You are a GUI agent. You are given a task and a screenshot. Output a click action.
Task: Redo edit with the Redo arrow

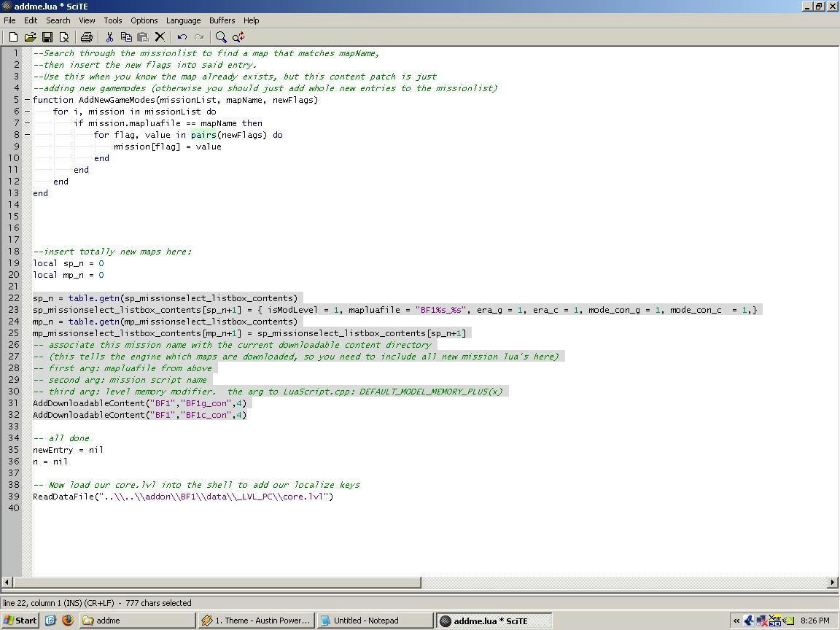[x=199, y=37]
